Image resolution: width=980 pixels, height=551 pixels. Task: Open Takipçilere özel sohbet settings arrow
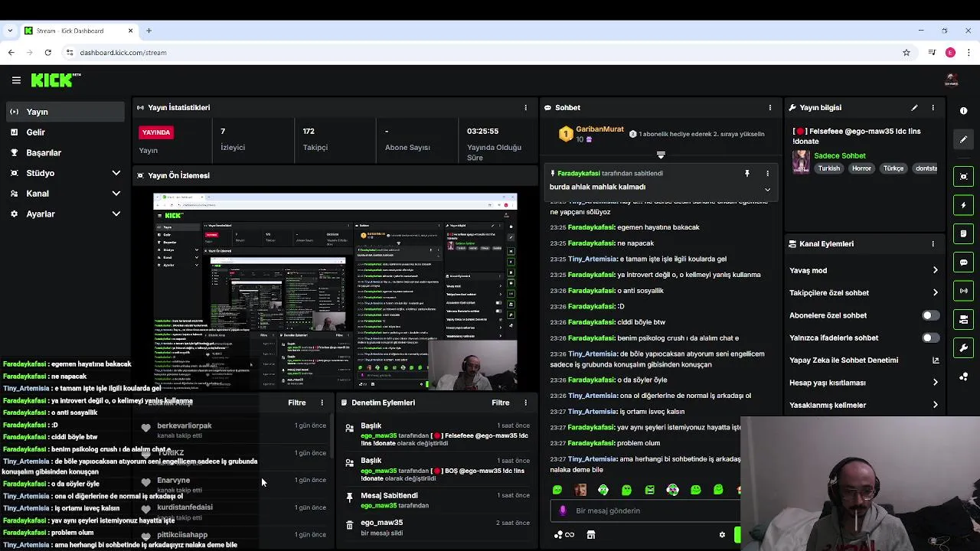pos(935,292)
